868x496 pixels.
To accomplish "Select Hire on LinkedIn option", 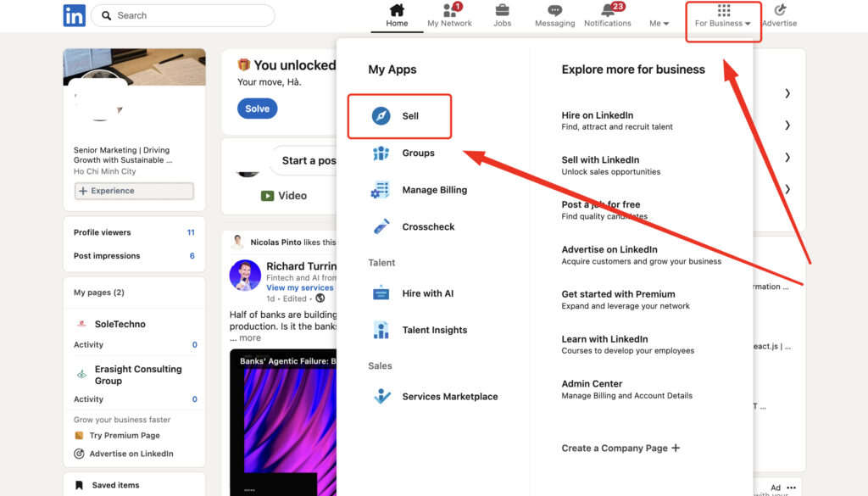I will [x=617, y=120].
